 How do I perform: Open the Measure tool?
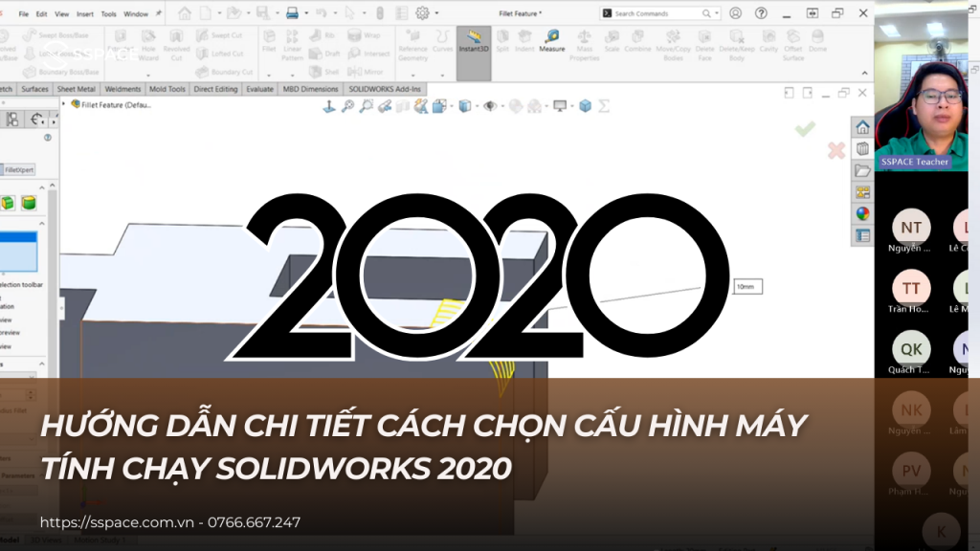coord(552,41)
